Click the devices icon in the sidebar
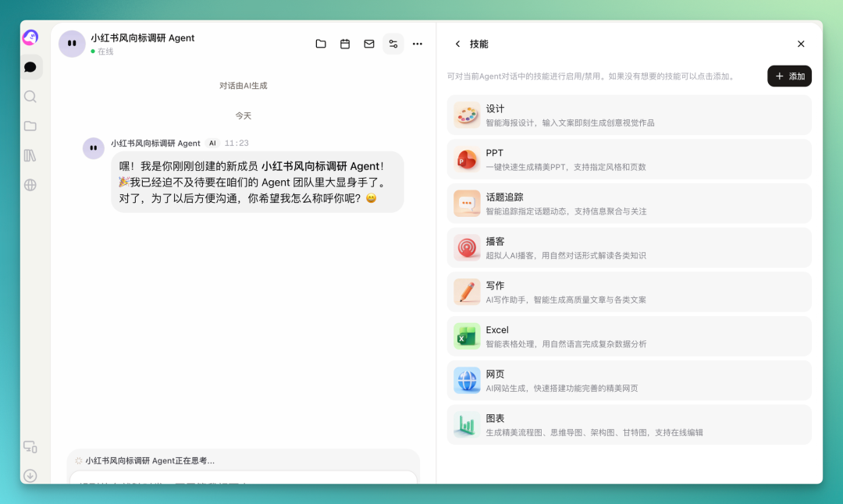 (30, 447)
